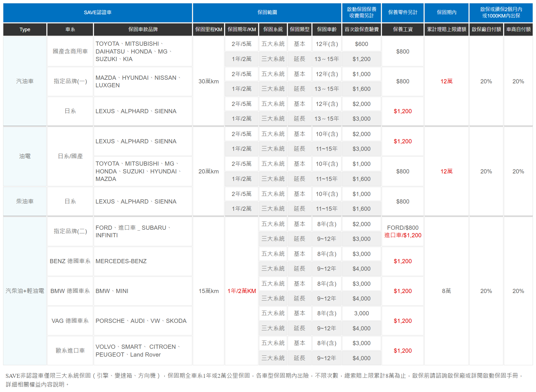
Task: Click 啟保或續保2個月內或1000KM內出保 header
Action: click(x=501, y=13)
